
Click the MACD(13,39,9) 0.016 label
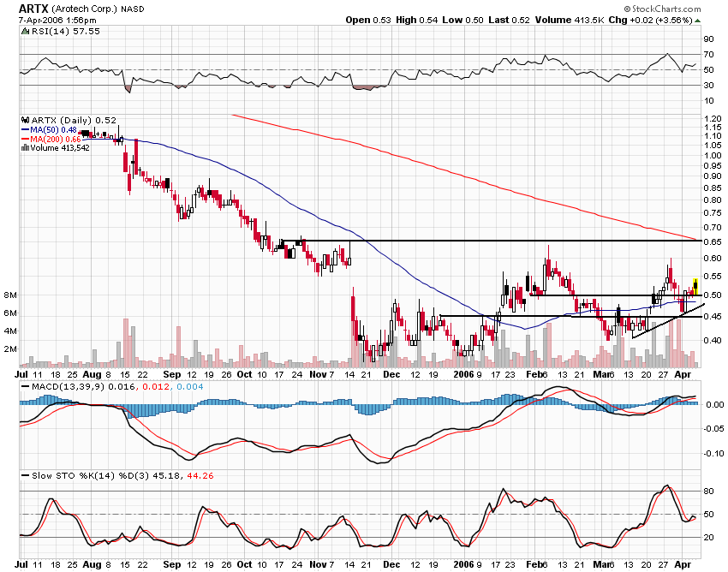tap(83, 387)
